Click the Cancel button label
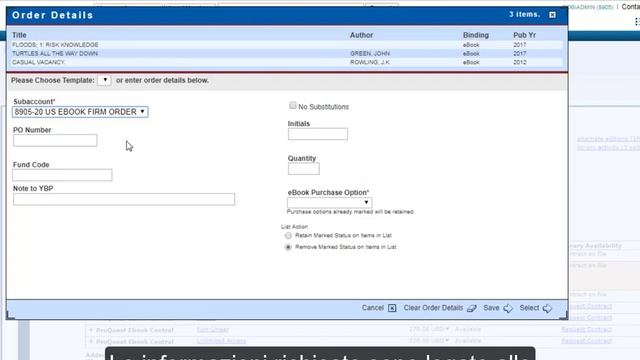640x360 pixels. [x=373, y=308]
